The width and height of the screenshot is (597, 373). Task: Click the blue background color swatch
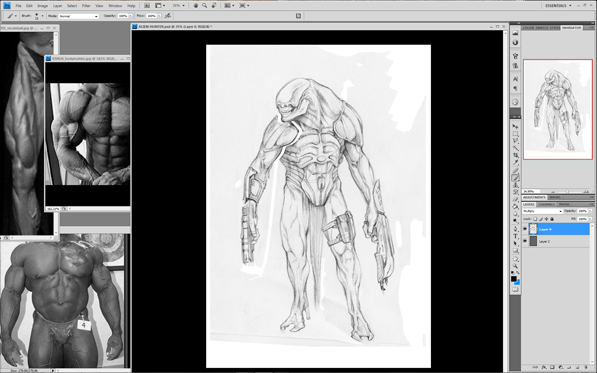(517, 282)
